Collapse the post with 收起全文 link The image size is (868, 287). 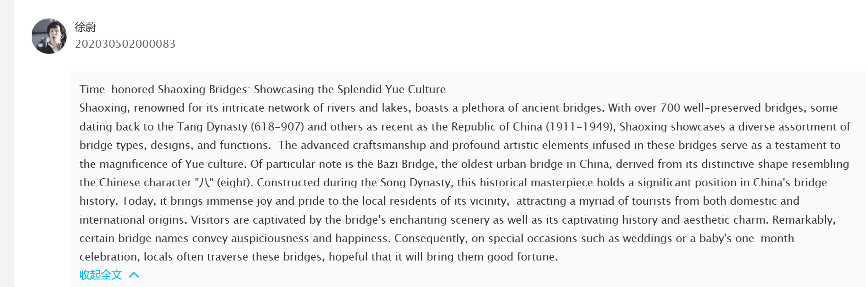click(100, 275)
